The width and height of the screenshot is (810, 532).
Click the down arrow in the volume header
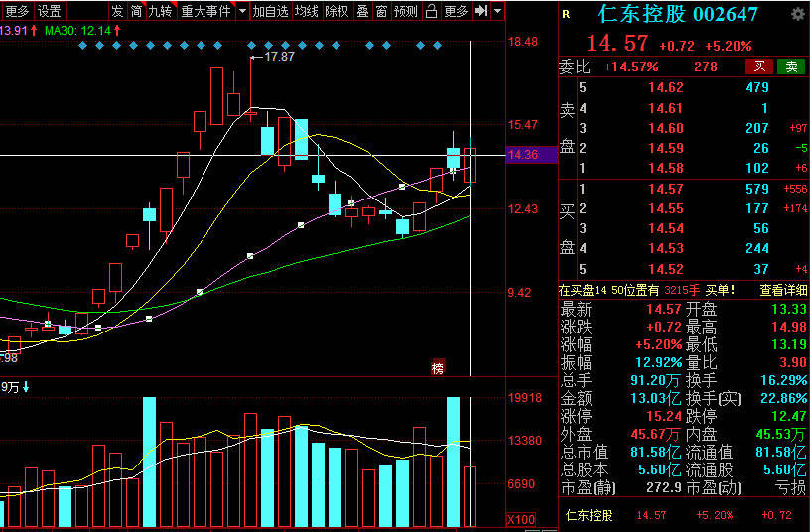(26, 387)
